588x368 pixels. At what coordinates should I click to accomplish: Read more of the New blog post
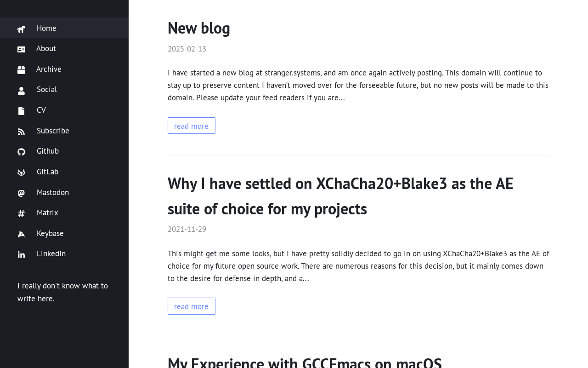(191, 126)
